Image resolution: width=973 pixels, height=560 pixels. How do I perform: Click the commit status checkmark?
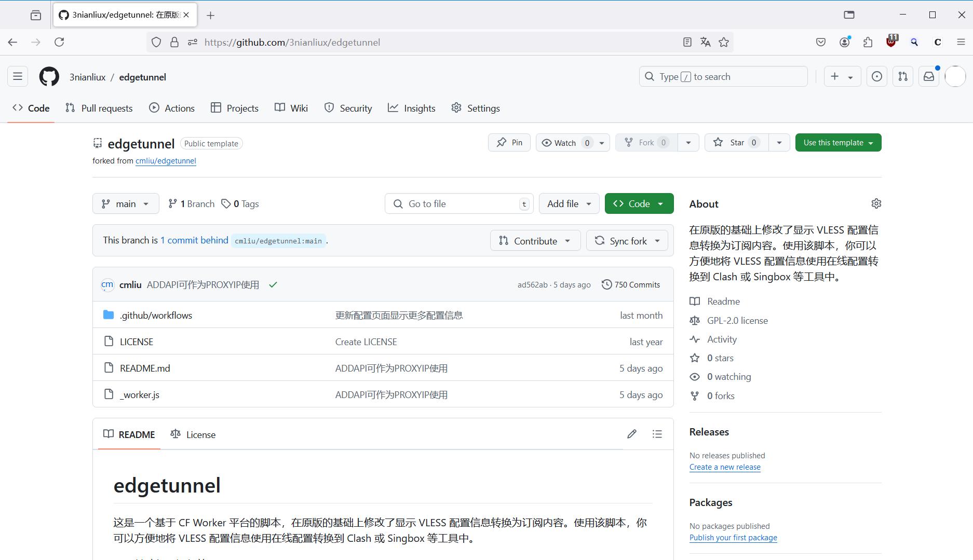tap(273, 284)
